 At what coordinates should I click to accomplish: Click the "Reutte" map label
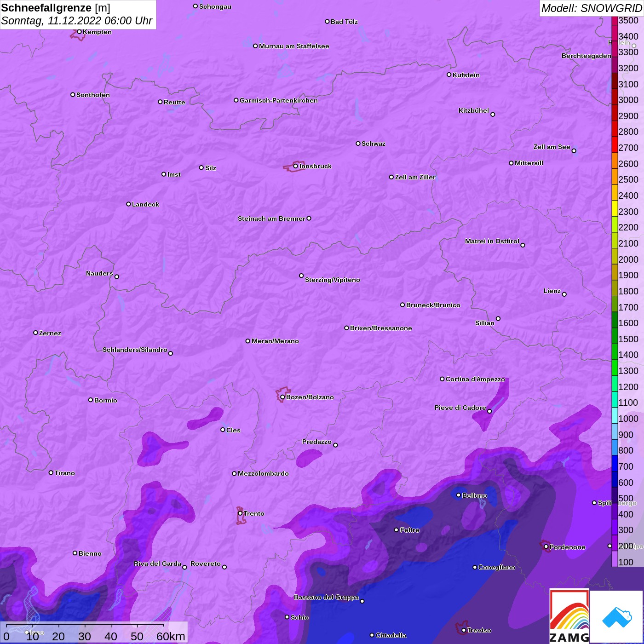tap(175, 102)
